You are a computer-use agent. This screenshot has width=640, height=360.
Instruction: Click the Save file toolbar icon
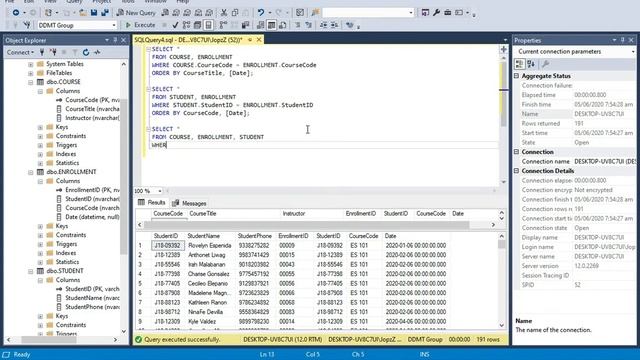click(x=94, y=13)
